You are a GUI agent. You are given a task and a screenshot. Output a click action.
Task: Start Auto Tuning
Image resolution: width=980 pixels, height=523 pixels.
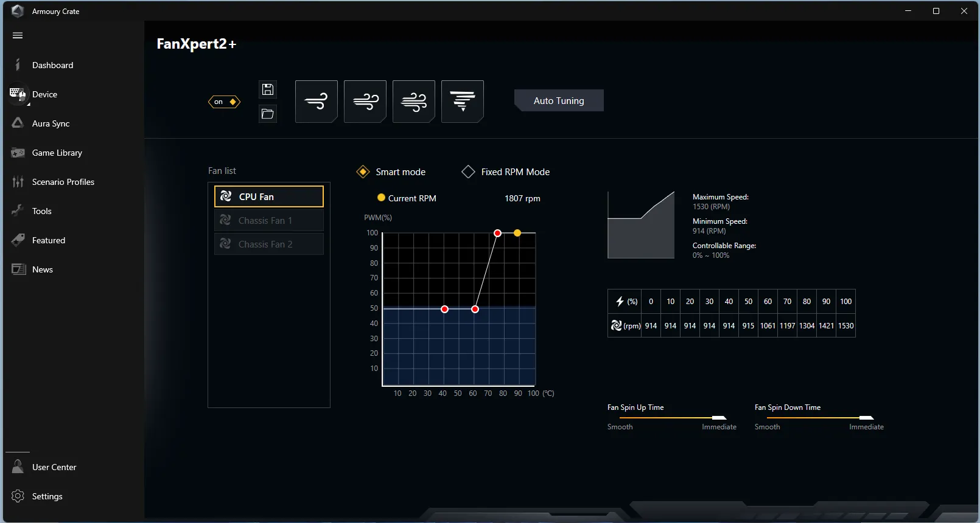(559, 100)
